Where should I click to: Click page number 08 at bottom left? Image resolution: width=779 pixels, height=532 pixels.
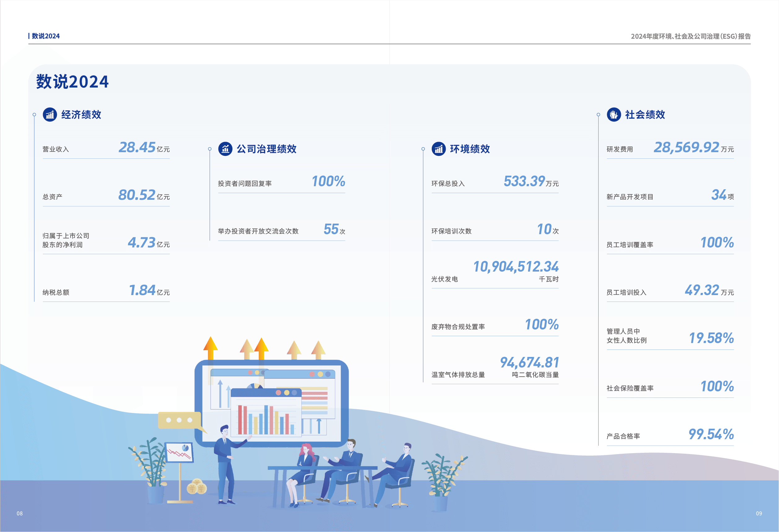[20, 513]
